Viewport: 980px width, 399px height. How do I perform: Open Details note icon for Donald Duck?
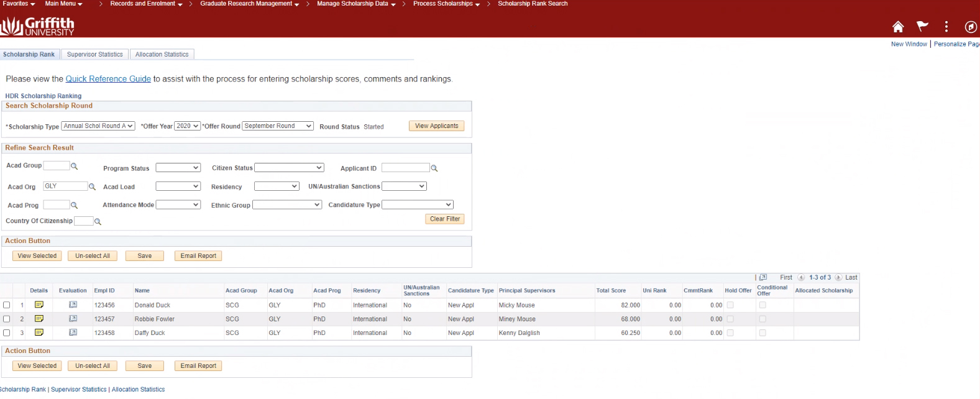(39, 305)
